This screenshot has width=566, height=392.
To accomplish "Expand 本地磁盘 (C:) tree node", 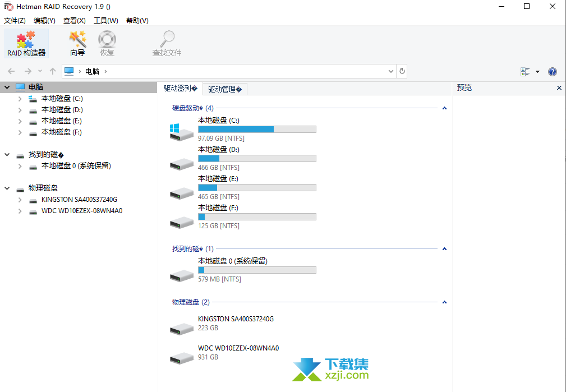I will point(20,99).
